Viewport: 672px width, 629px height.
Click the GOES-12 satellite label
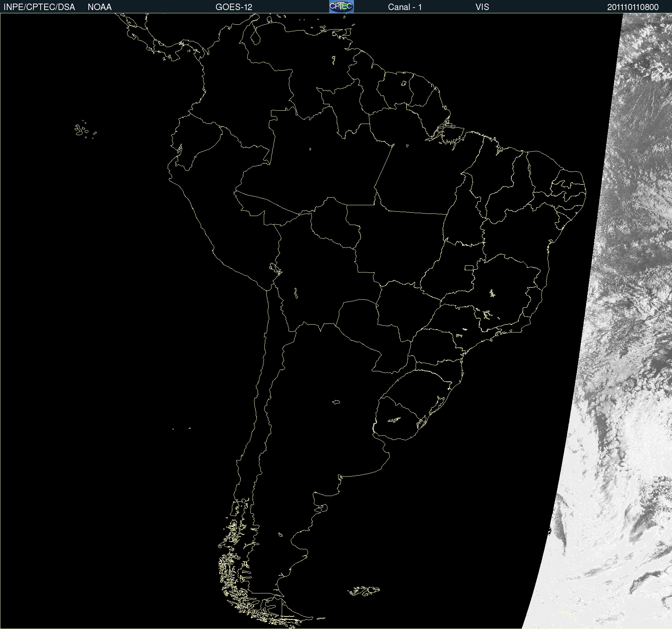coord(234,7)
